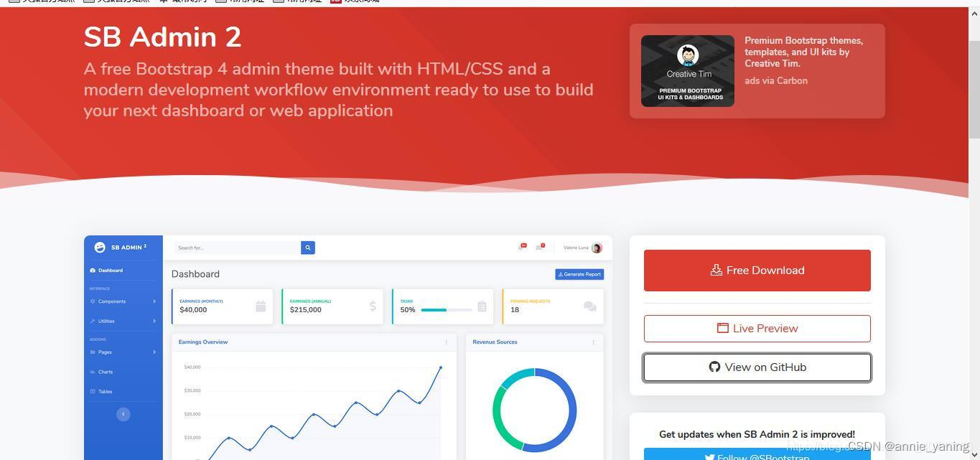Open Revenue Sources three-dot menu
This screenshot has width=980, height=460.
[x=594, y=342]
